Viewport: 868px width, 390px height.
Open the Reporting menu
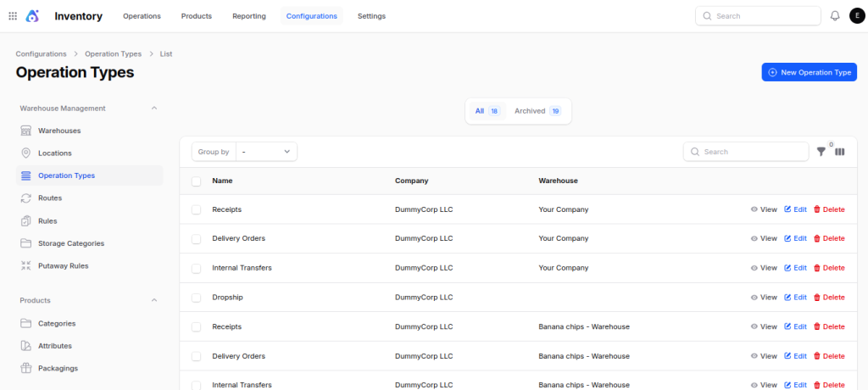point(249,16)
